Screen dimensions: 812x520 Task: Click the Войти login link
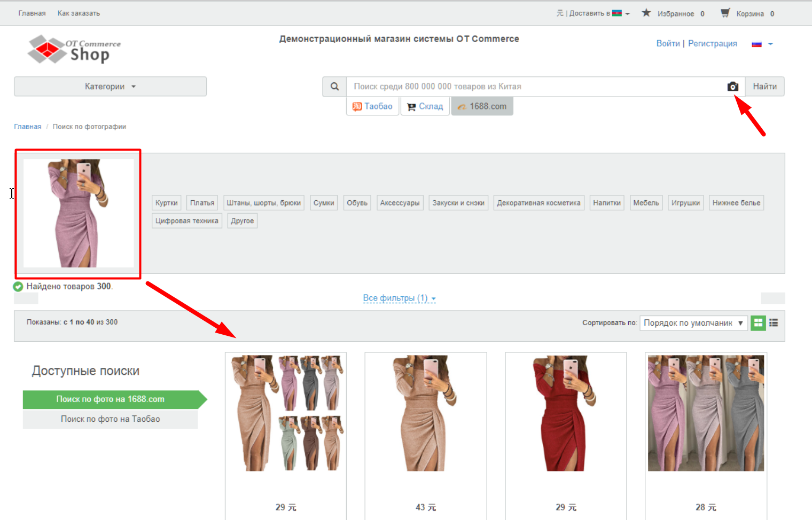(668, 43)
